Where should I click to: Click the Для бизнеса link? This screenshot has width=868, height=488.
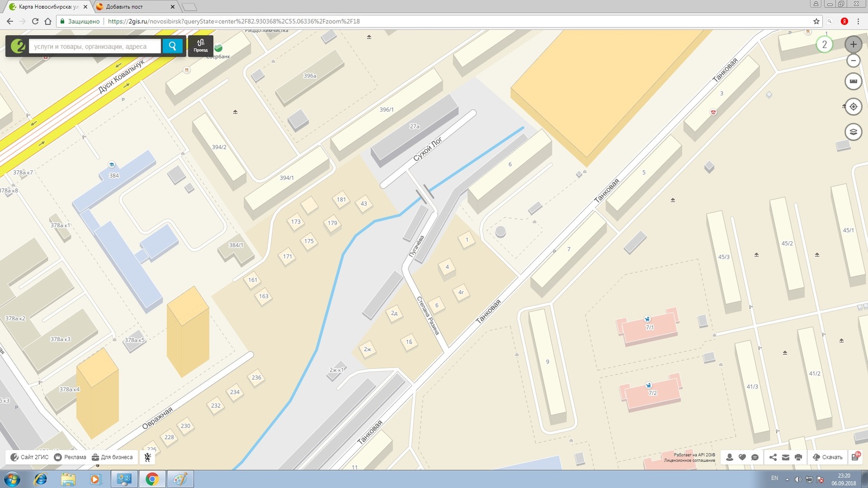coord(112,457)
